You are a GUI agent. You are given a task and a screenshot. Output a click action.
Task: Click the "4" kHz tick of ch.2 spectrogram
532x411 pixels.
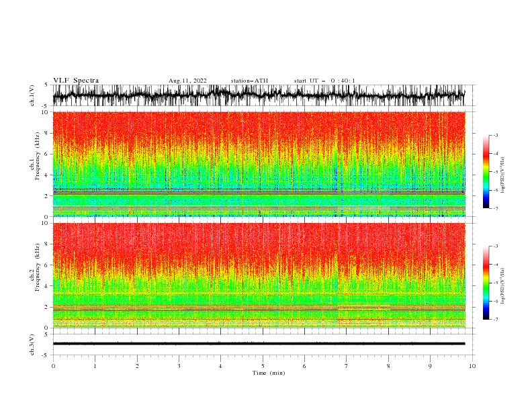click(46, 286)
